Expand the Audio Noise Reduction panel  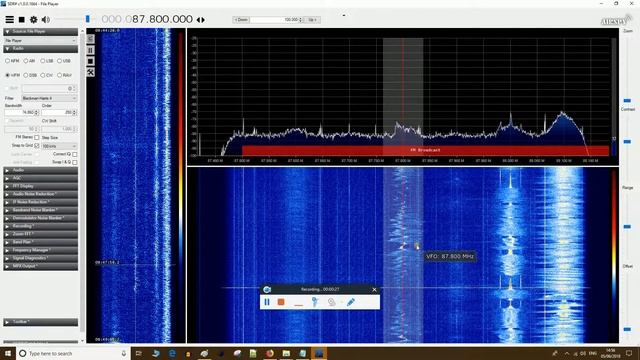point(40,194)
